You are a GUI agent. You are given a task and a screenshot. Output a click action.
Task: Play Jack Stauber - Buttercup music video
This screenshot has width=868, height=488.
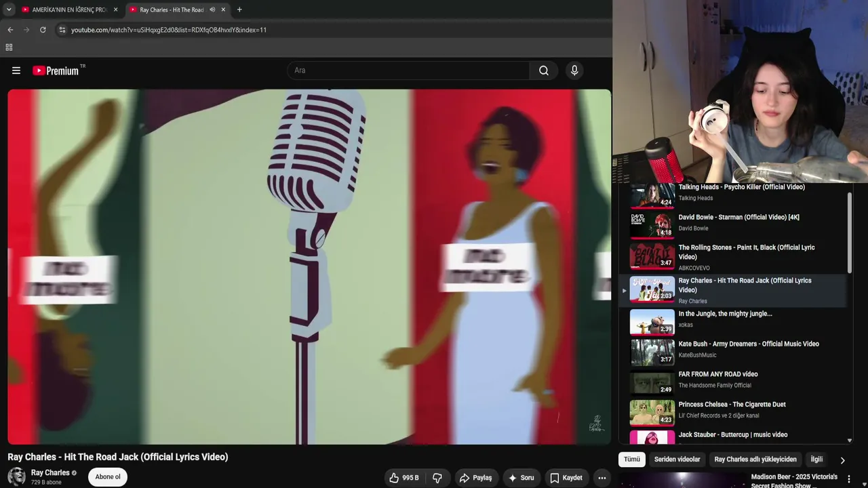pyautogui.click(x=733, y=435)
